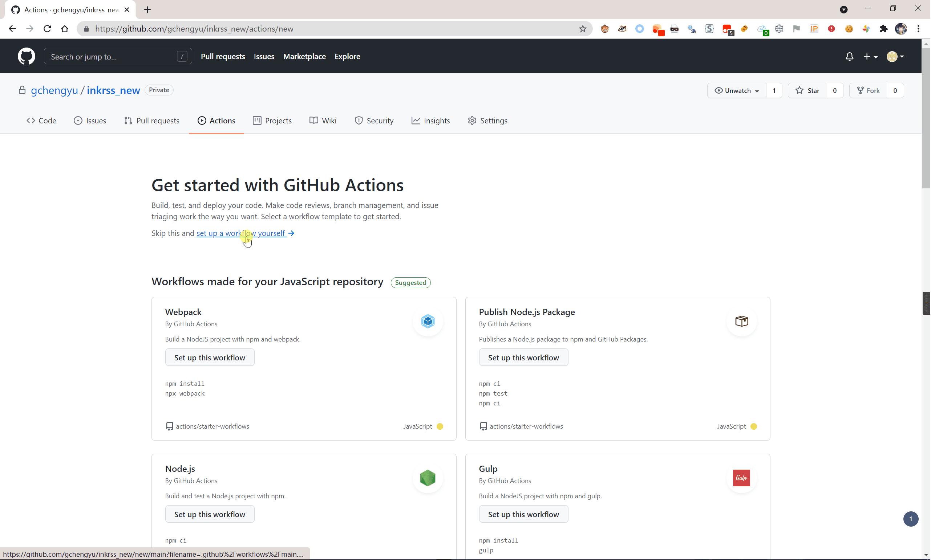Click the GitHub Octocat logo

(27, 56)
